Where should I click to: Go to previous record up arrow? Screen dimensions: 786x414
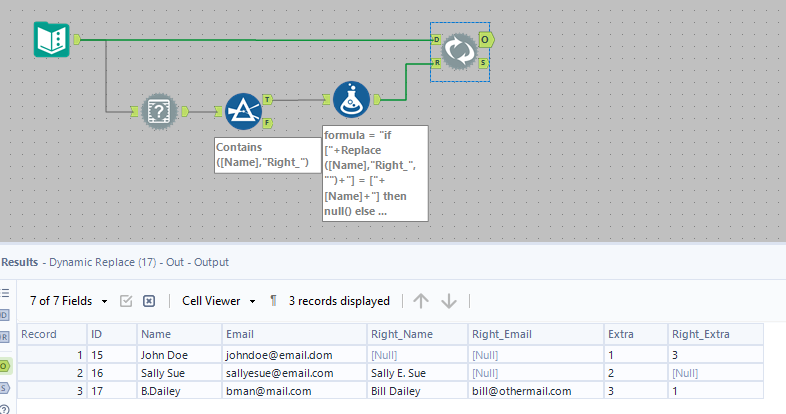(421, 301)
